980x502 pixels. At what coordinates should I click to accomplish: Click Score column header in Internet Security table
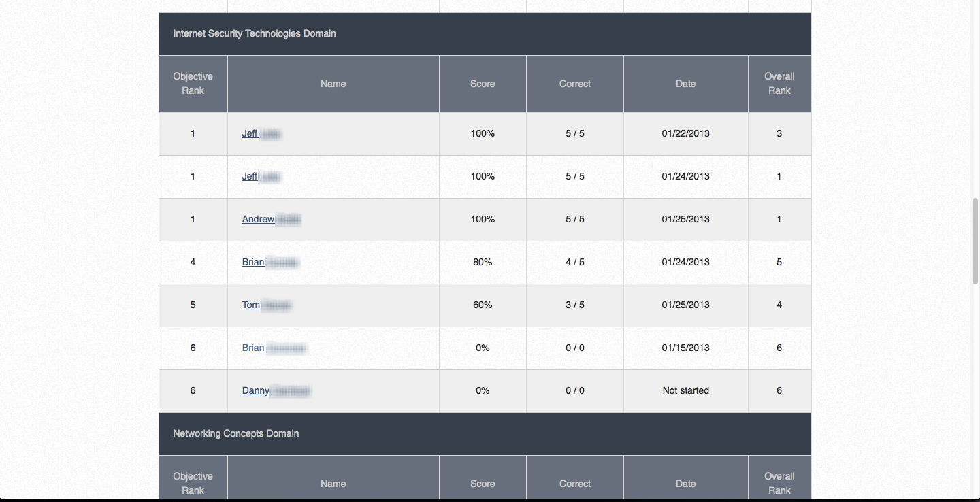(x=483, y=84)
